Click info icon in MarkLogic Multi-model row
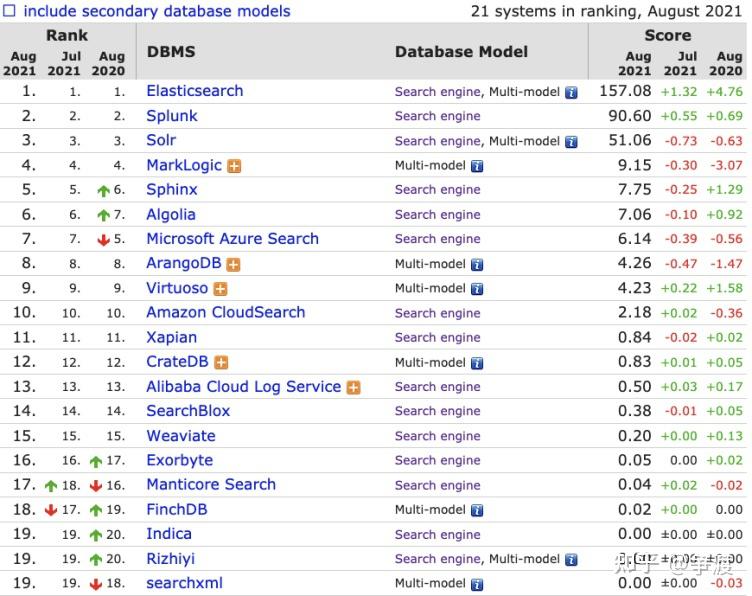752x596 pixels. tap(477, 166)
